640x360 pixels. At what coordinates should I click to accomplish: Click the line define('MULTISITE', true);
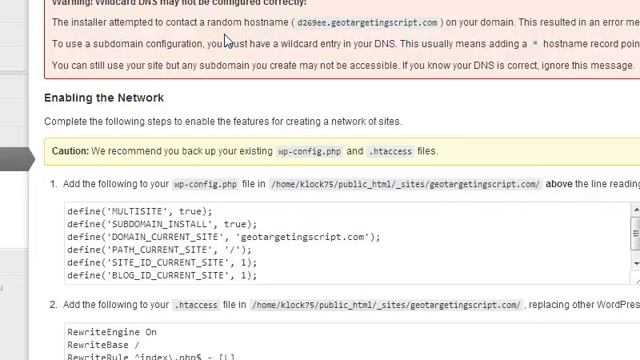click(x=140, y=211)
